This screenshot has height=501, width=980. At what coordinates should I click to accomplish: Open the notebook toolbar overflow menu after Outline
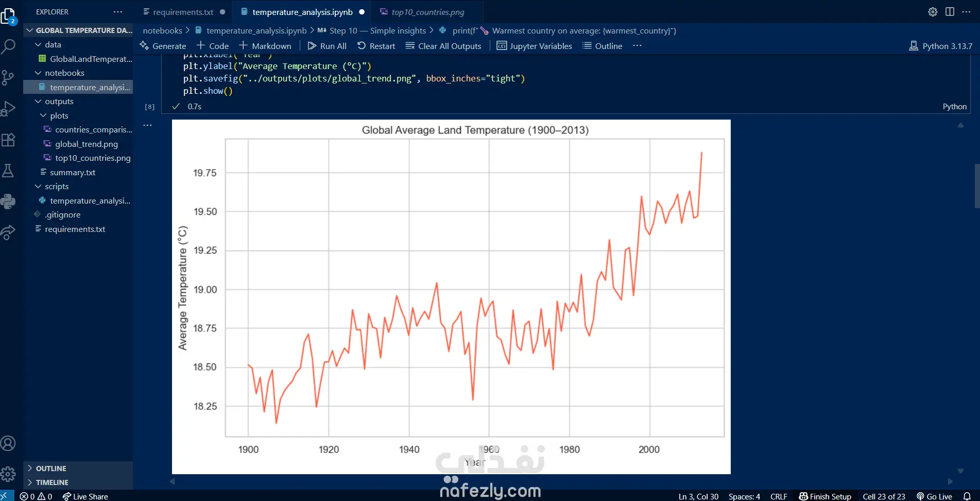click(637, 46)
